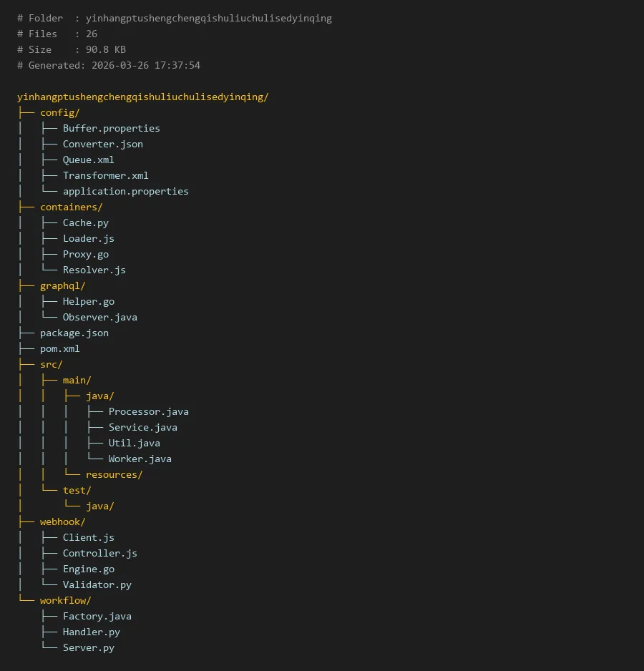The image size is (644, 671).
Task: Open Processor.java under main/java
Action: click(x=148, y=411)
